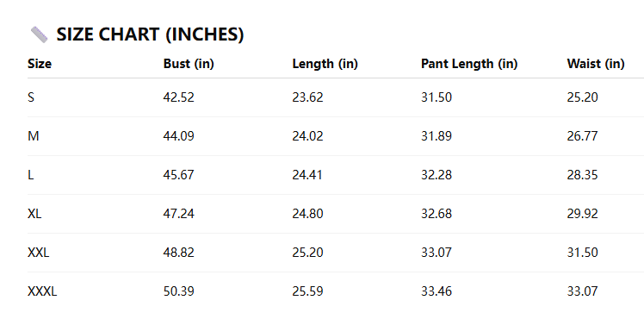
Task: Click length value 24.02 for size M
Action: click(x=307, y=136)
